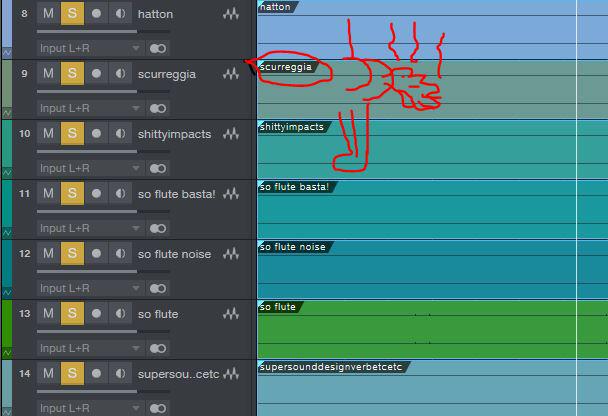
Task: Select the shittyimpacts clip label in the timeline
Action: [x=292, y=127]
